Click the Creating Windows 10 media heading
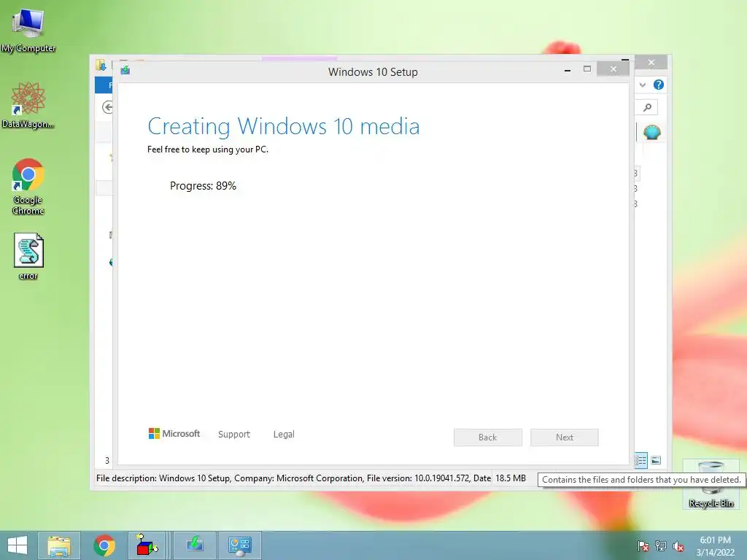Image resolution: width=747 pixels, height=560 pixels. point(284,127)
